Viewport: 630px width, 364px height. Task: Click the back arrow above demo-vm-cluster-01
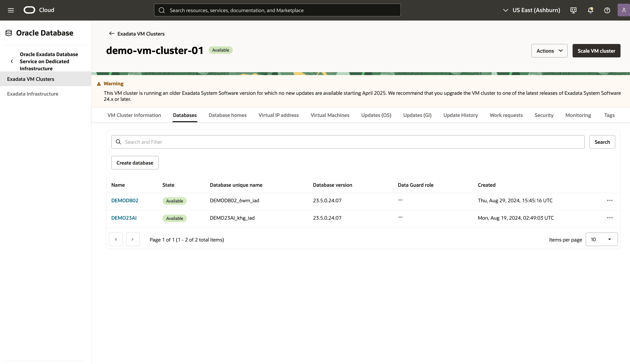coord(111,33)
